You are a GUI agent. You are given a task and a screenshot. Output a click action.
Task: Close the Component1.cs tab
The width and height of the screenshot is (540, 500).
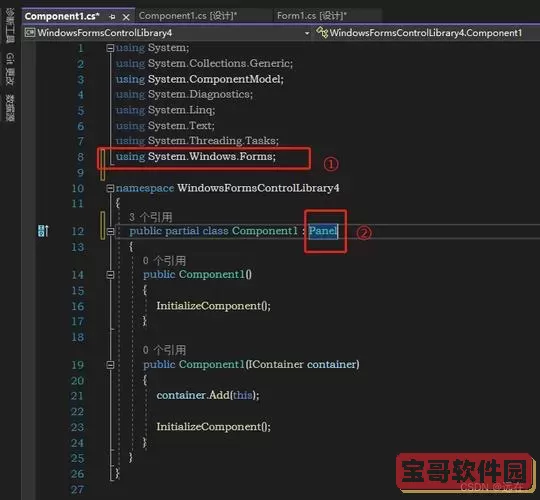coord(126,17)
